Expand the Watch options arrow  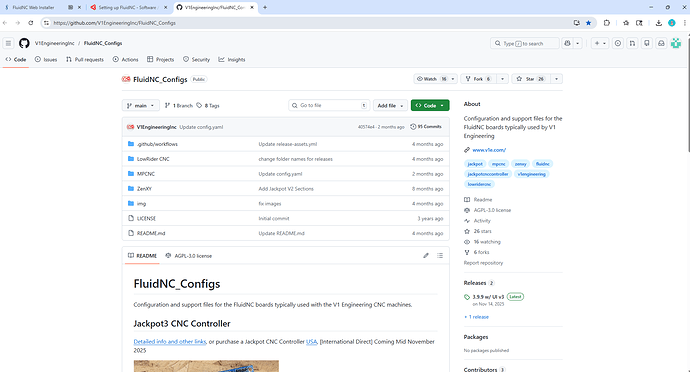[452, 79]
